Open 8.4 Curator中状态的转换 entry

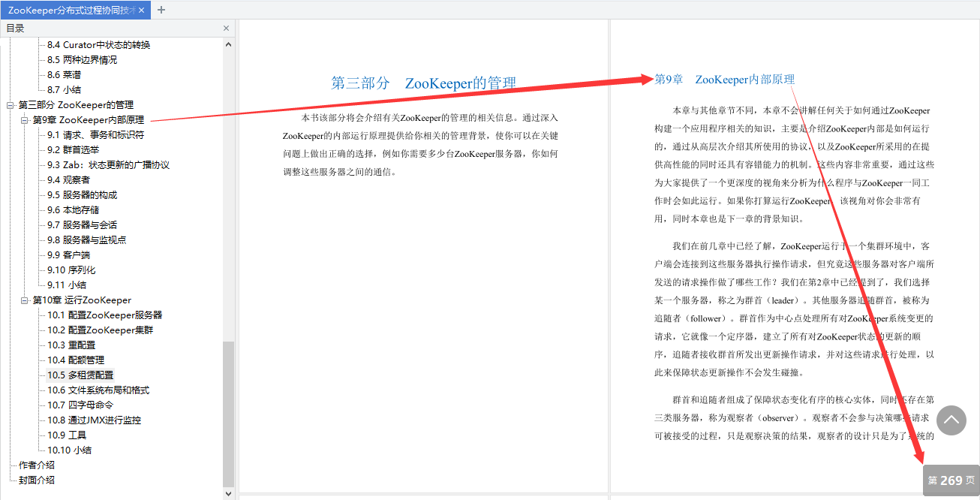[98, 45]
